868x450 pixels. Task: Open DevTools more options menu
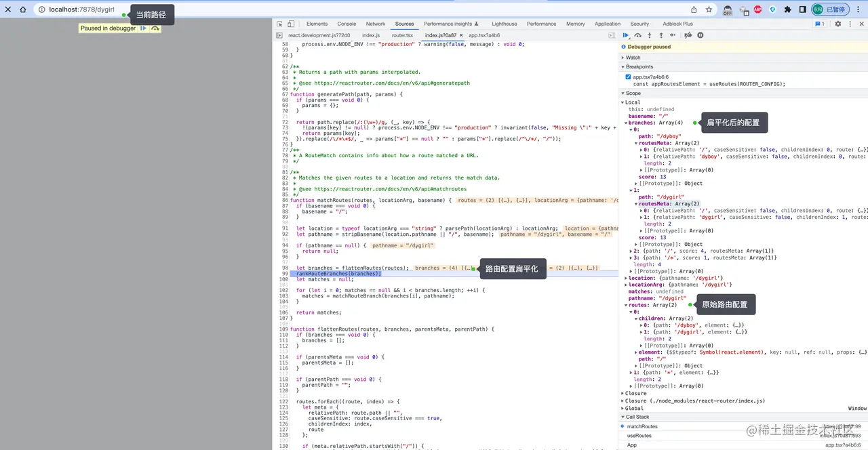pos(849,24)
